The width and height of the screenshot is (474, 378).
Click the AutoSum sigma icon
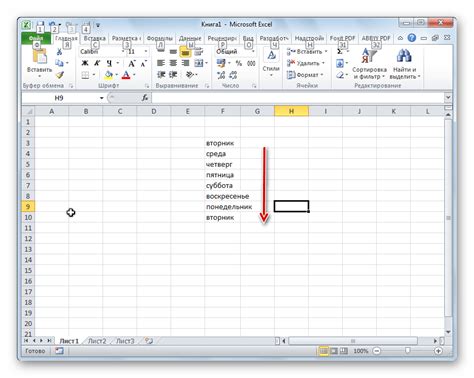340,52
